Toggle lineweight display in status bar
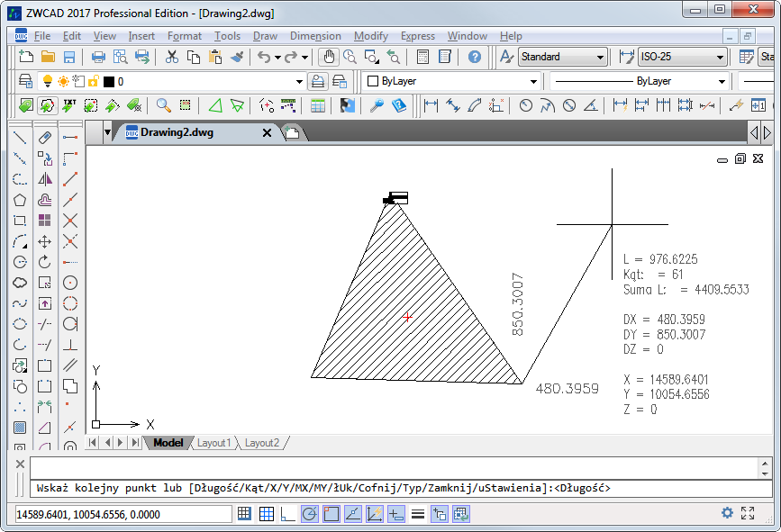The height and width of the screenshot is (532, 781). tap(418, 514)
